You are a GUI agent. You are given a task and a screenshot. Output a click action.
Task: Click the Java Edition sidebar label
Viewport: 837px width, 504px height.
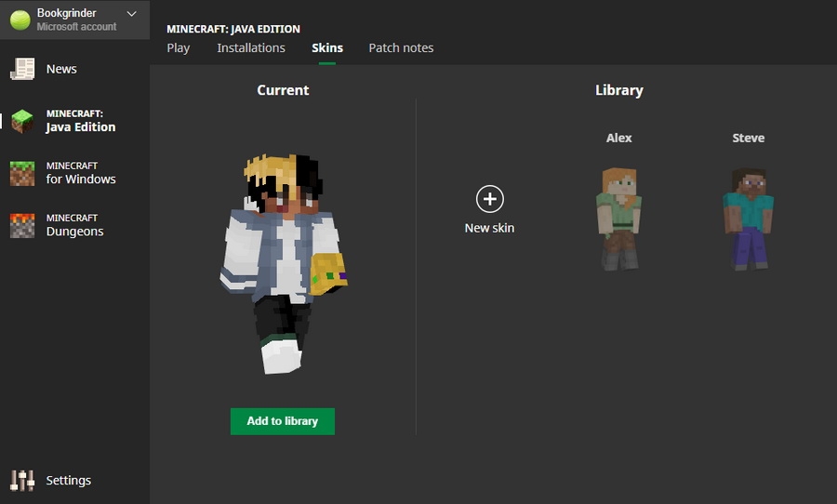[81, 127]
